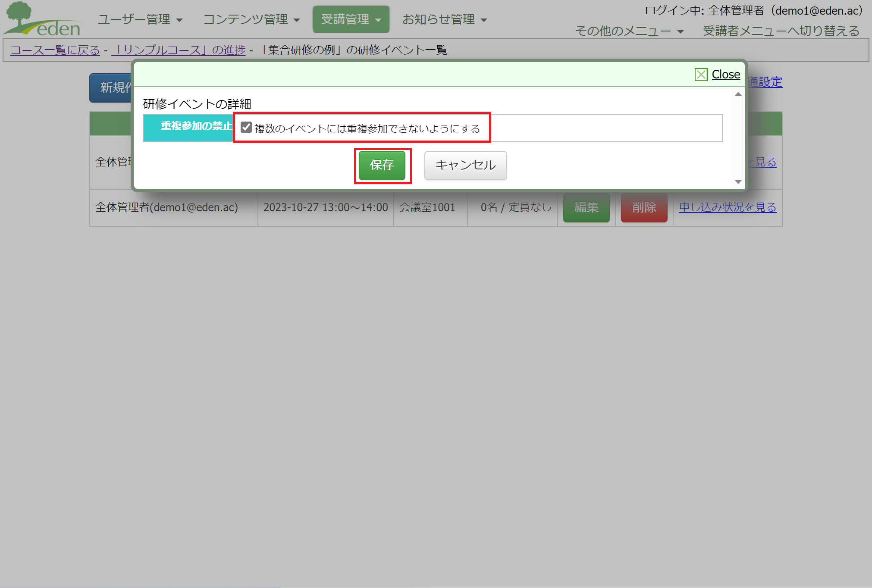872x588 pixels.
Task: Uncheck the duplicate participation prohibition checkbox
Action: coord(246,127)
